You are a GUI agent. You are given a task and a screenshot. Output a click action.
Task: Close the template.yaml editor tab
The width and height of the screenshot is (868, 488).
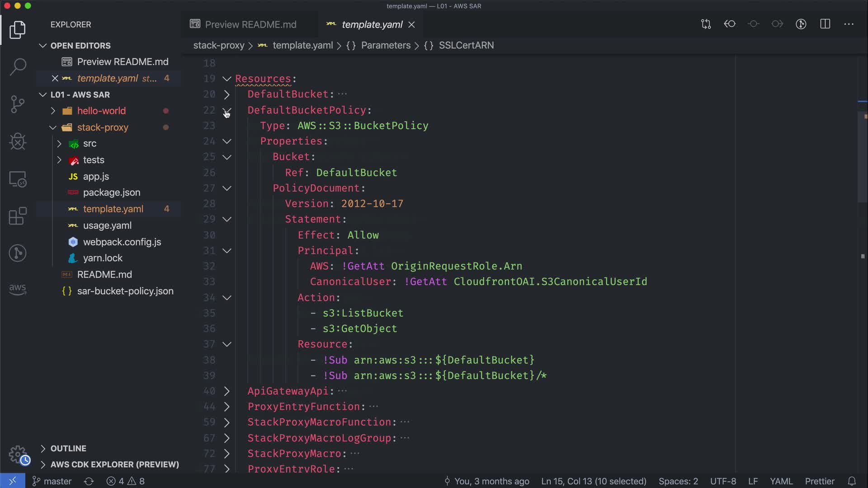click(x=411, y=24)
